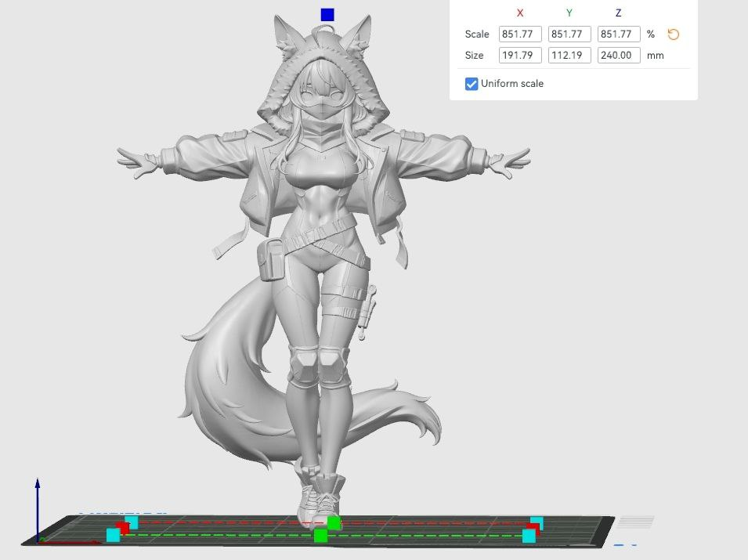Click the Scale row label

pyautogui.click(x=477, y=34)
